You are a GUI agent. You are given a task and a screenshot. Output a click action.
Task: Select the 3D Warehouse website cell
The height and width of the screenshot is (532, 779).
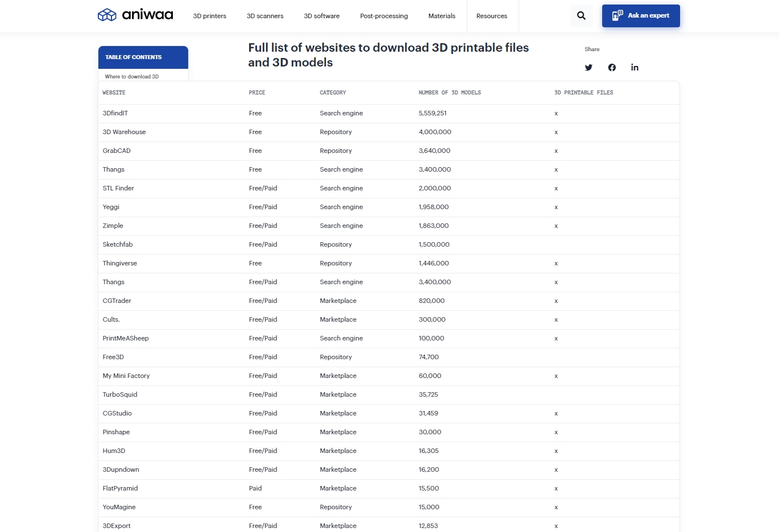click(124, 132)
